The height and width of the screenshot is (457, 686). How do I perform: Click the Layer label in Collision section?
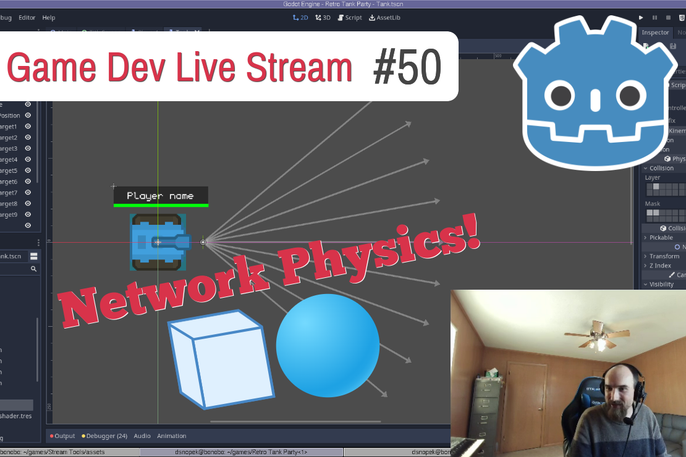click(x=652, y=178)
